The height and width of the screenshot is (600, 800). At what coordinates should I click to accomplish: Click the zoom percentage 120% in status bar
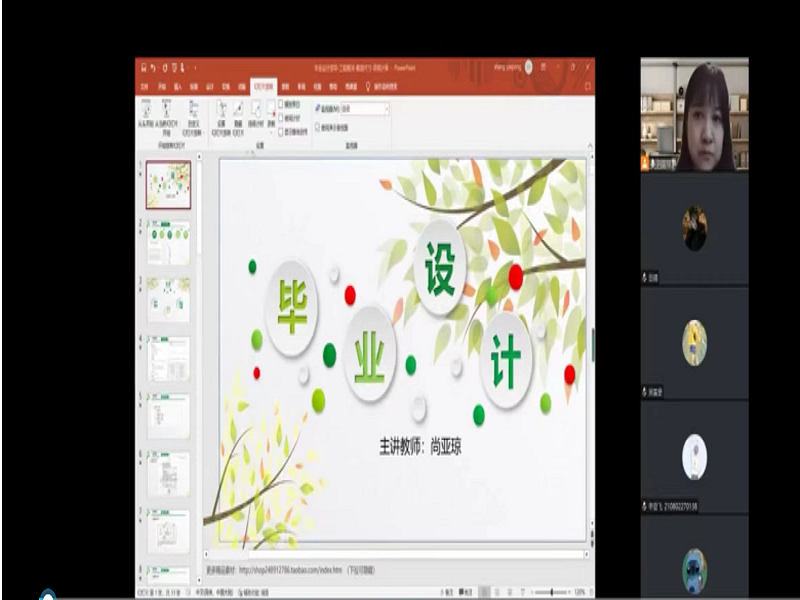[580, 592]
